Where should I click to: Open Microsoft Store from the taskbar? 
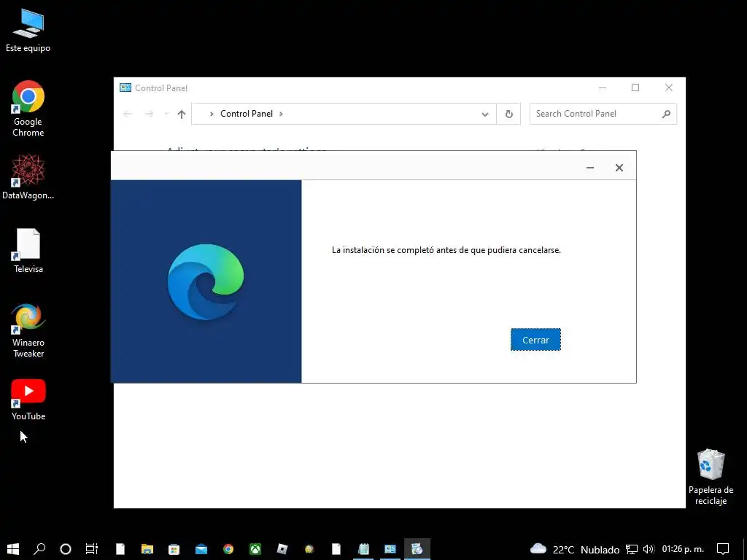pos(174,549)
